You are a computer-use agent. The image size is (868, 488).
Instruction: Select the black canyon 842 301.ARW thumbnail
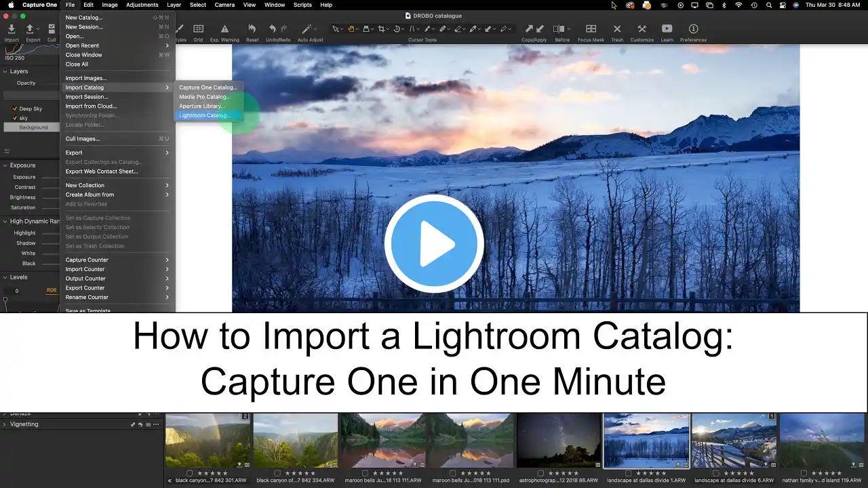point(209,441)
